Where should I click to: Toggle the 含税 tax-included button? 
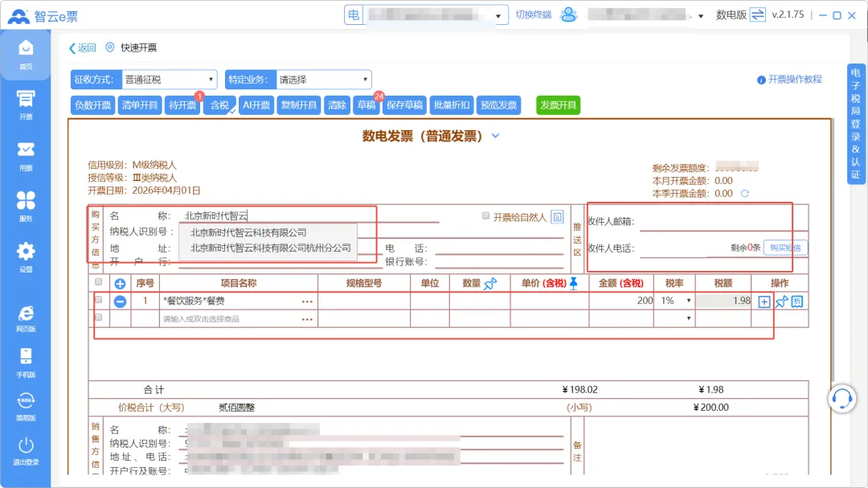point(219,105)
